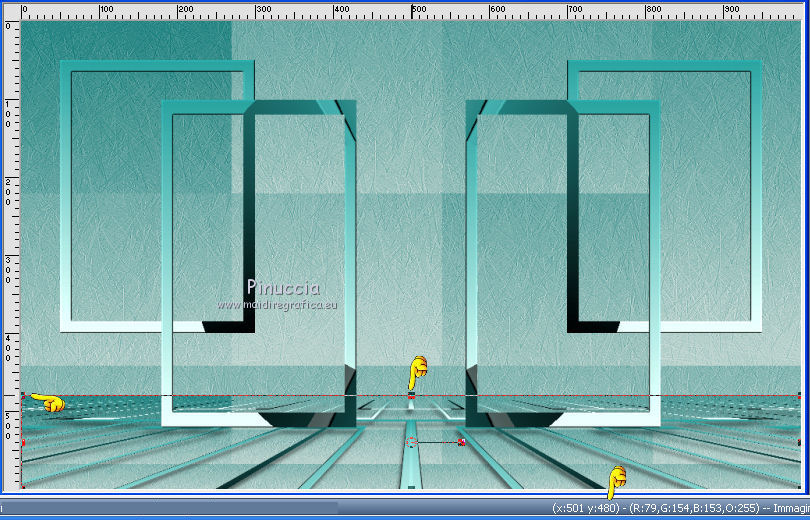Click the top-center handle of the selection box
810x520 pixels.
click(x=411, y=396)
